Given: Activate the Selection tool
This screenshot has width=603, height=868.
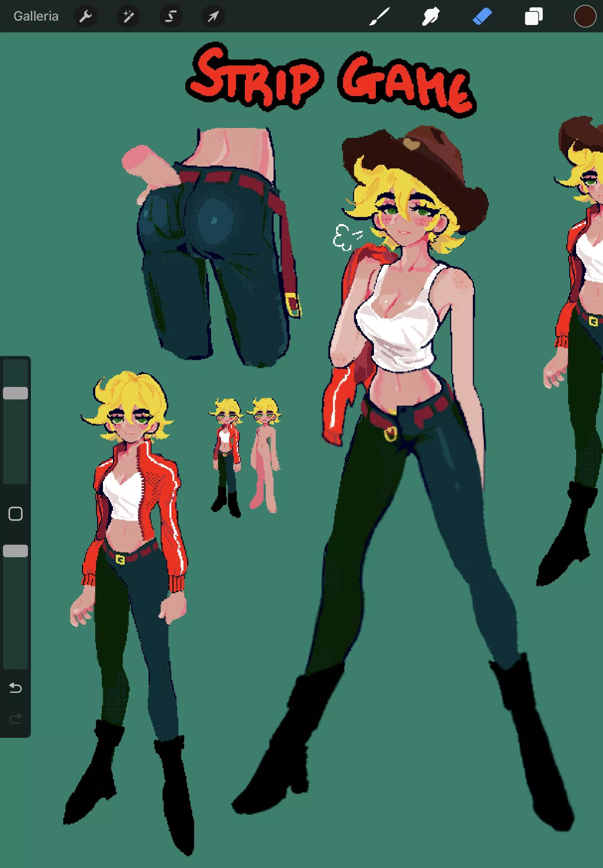Looking at the screenshot, I should [171, 16].
